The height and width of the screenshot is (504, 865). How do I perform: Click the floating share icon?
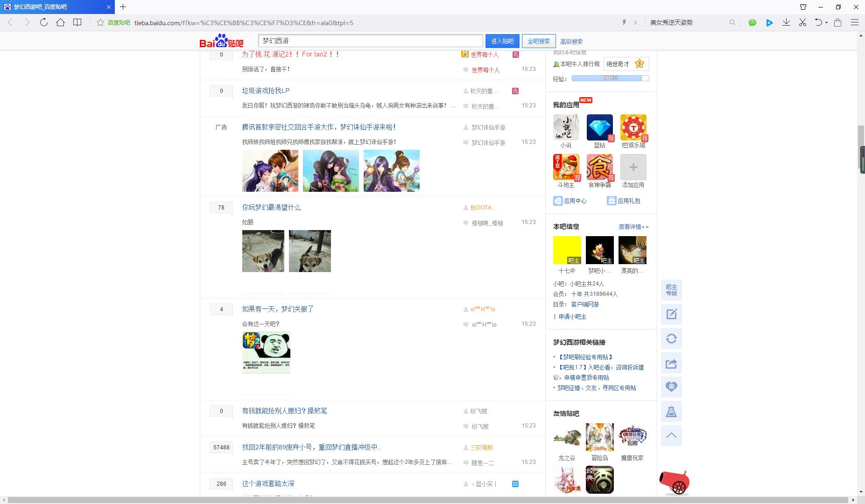click(671, 364)
